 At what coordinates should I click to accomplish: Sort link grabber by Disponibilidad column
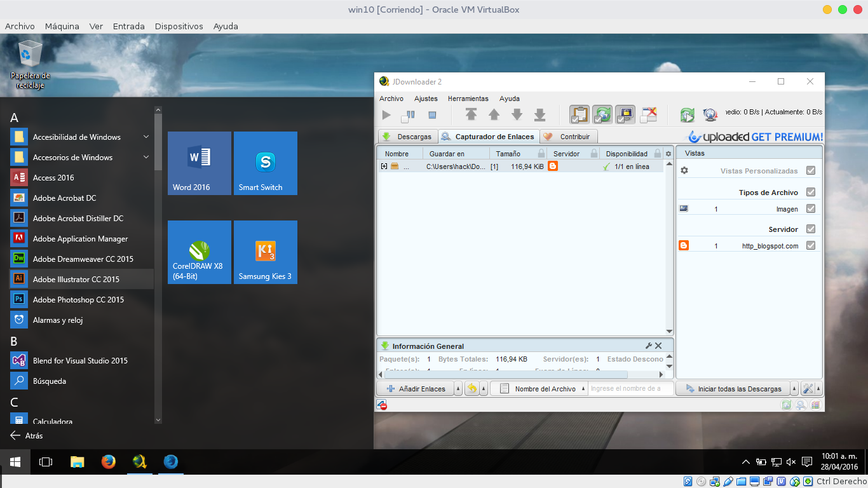click(632, 154)
